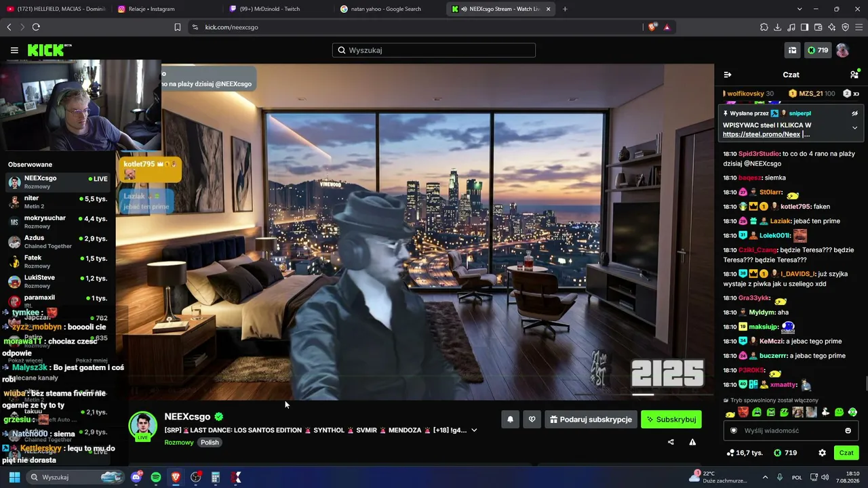Go back in browser history
868x488 pixels.
tap(9, 27)
